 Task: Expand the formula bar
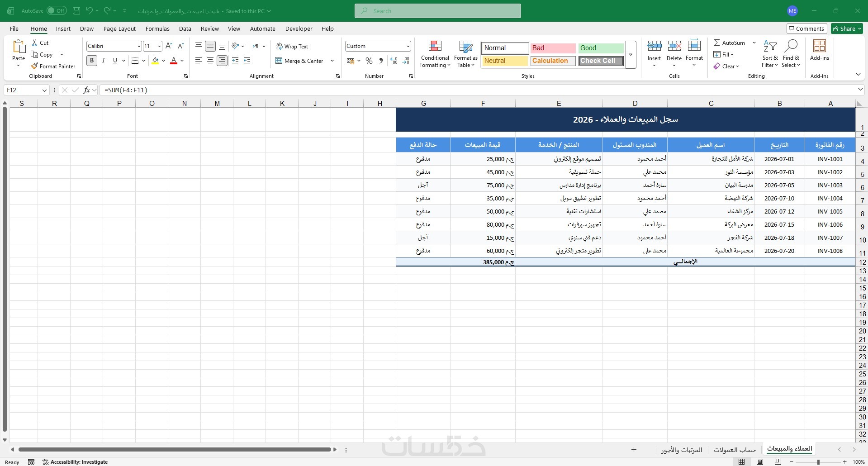click(860, 90)
